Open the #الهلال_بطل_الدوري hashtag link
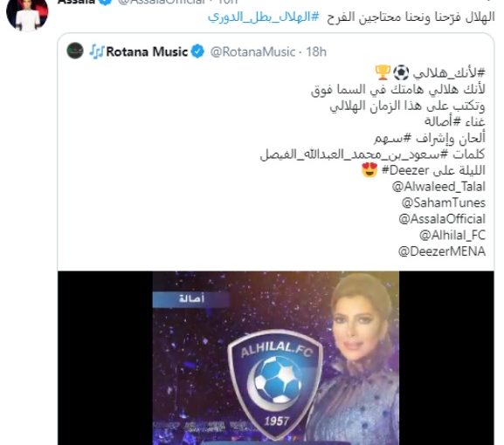 click(263, 17)
